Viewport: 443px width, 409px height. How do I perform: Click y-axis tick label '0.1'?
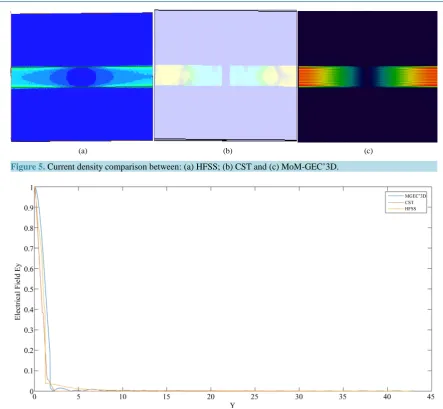click(x=29, y=371)
